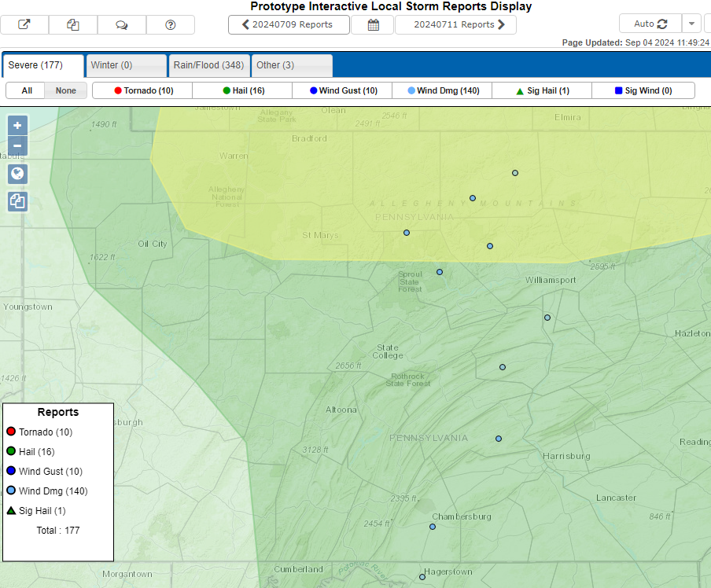Toggle the Hail (16) report filter

[x=242, y=90]
